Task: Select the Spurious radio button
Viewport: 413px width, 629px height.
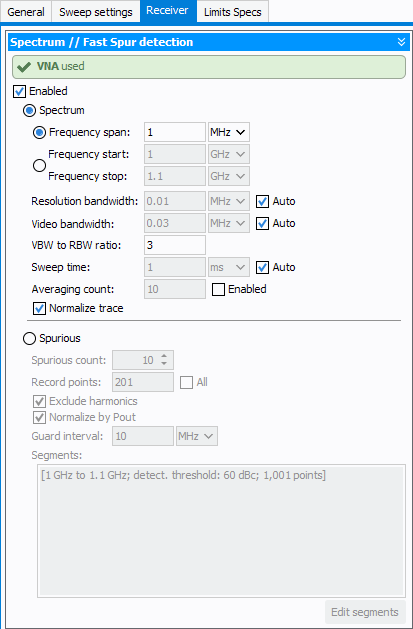Action: pyautogui.click(x=29, y=339)
